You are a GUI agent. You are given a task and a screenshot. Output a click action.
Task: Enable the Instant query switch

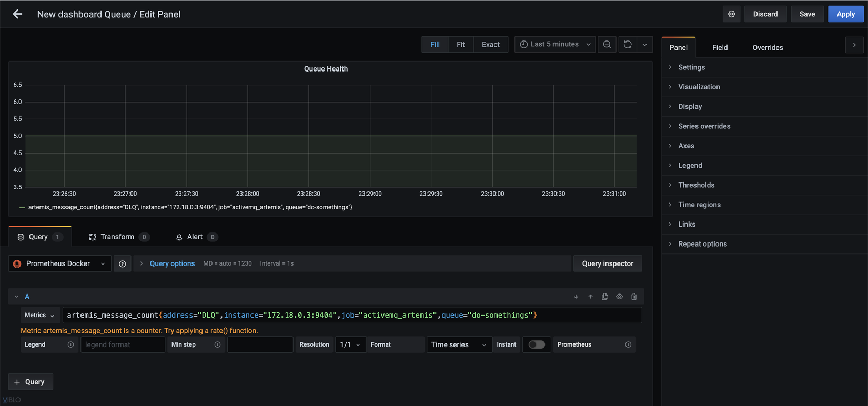click(536, 344)
